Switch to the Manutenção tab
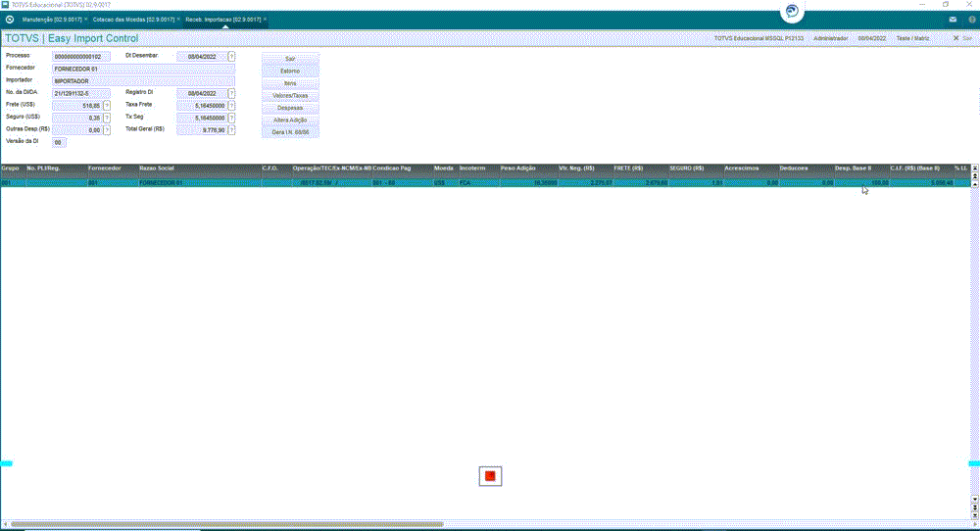Screen dimensions: 980x531 (x=51, y=20)
